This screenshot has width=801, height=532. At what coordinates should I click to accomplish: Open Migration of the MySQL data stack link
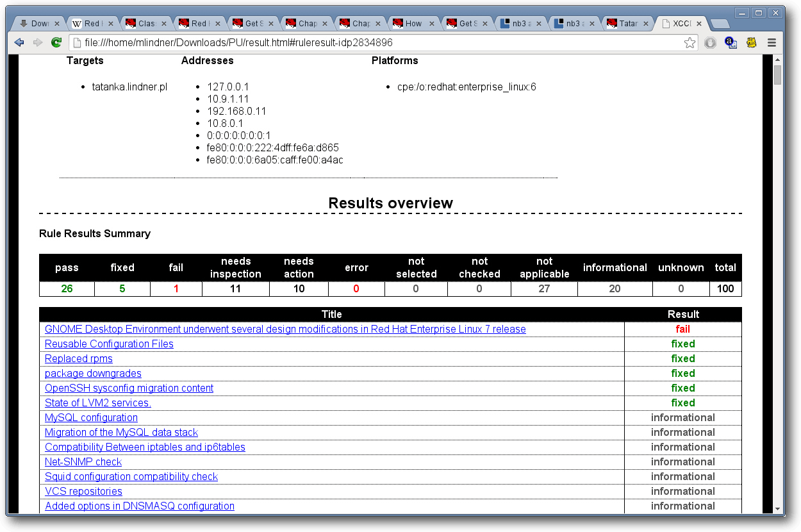coord(121,433)
